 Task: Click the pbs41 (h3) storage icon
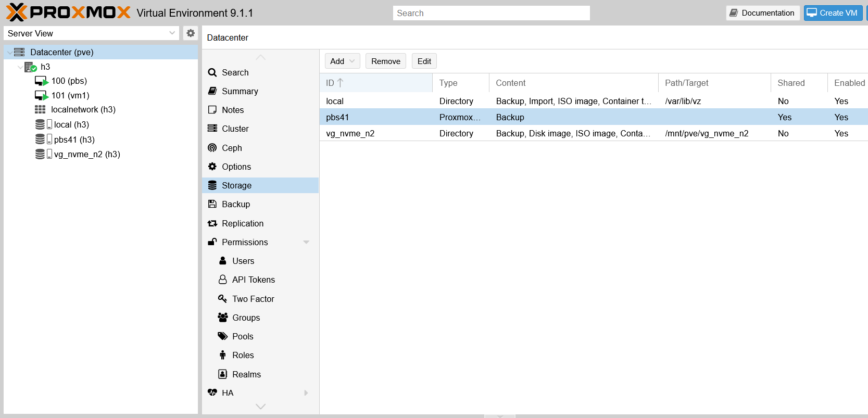click(43, 140)
